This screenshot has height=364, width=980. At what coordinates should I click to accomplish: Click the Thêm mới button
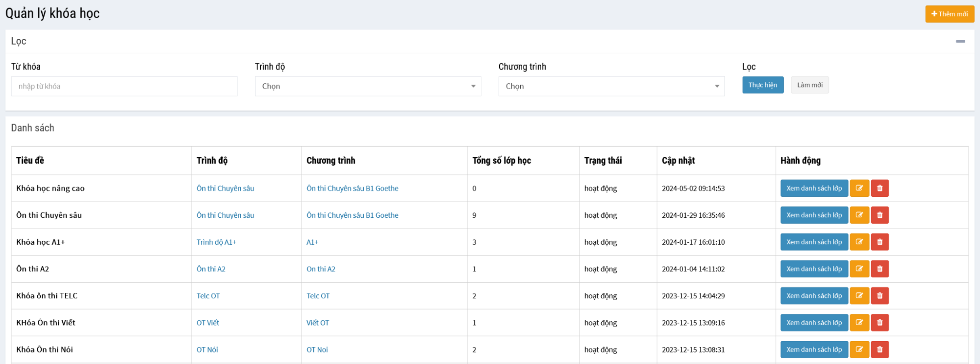pos(949,14)
